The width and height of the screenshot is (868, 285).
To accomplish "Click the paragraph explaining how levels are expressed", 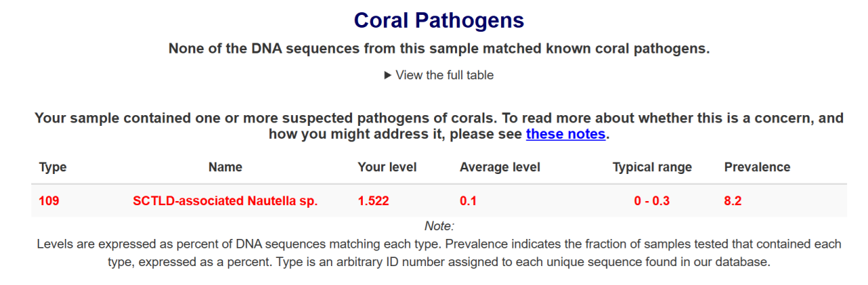I will (x=439, y=253).
